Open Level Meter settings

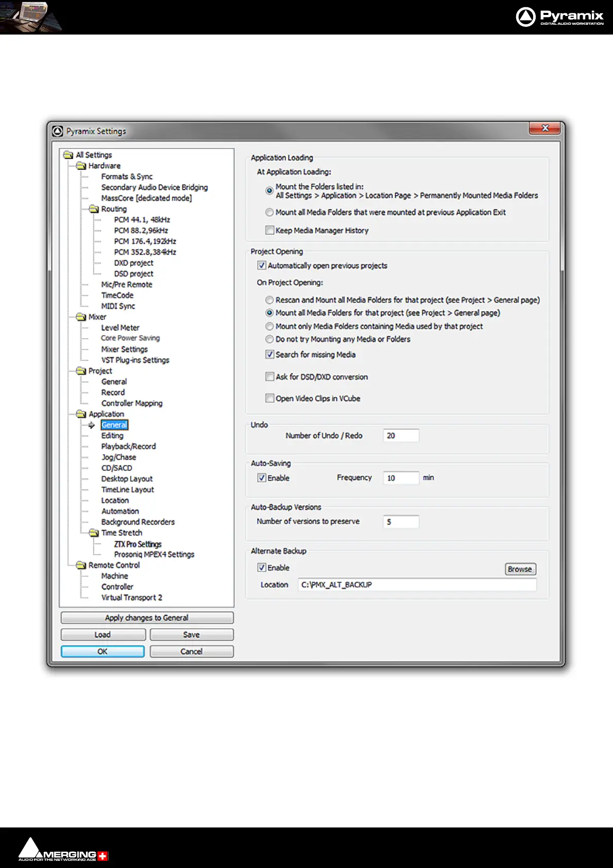click(x=120, y=328)
